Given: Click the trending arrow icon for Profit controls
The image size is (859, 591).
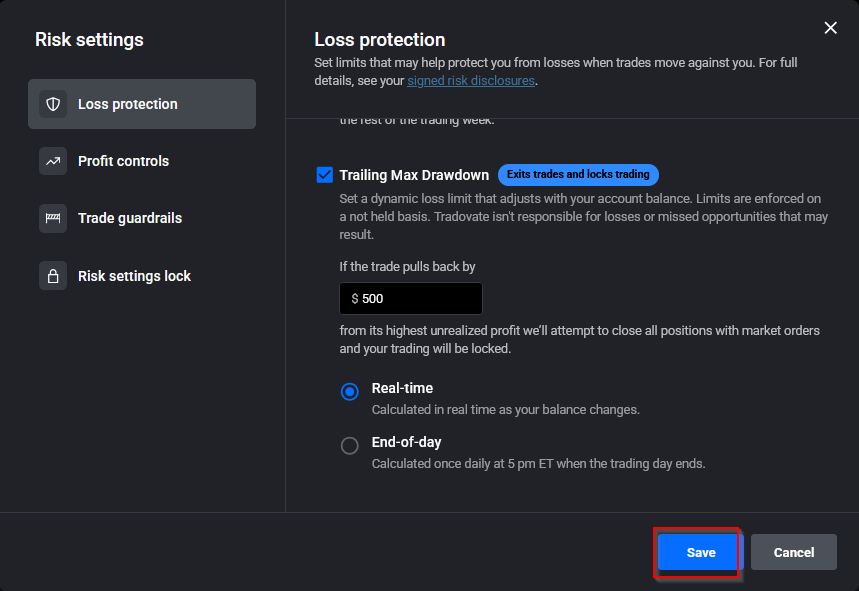Looking at the screenshot, I should pyautogui.click(x=53, y=161).
